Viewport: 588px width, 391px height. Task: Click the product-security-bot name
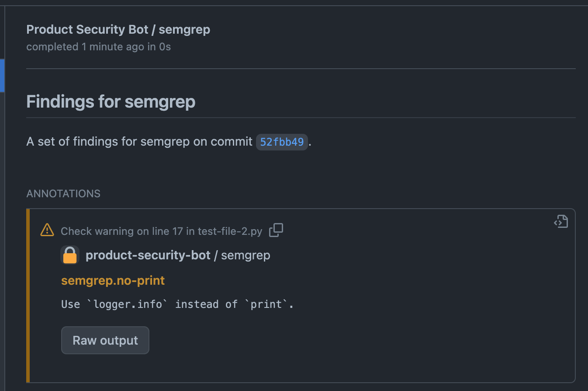(x=148, y=255)
